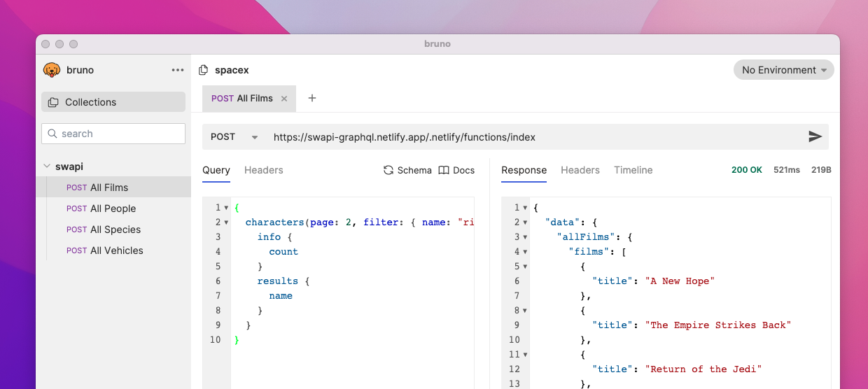This screenshot has width=868, height=389.
Task: Fold response line 4 "films" array
Action: pos(525,252)
